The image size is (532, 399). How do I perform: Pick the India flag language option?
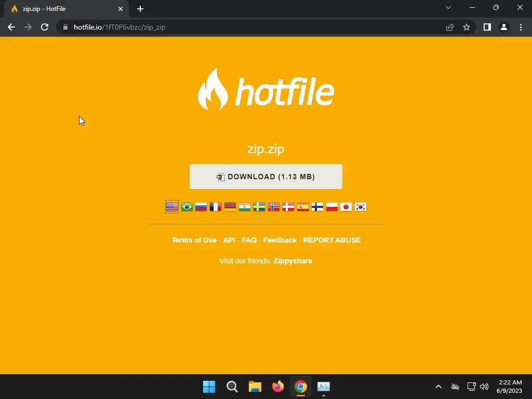click(245, 207)
